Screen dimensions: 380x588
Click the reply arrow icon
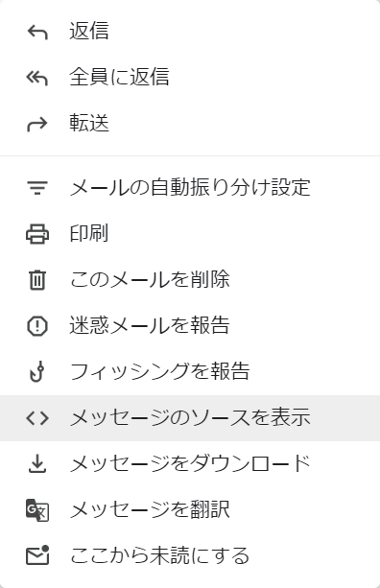(x=37, y=33)
